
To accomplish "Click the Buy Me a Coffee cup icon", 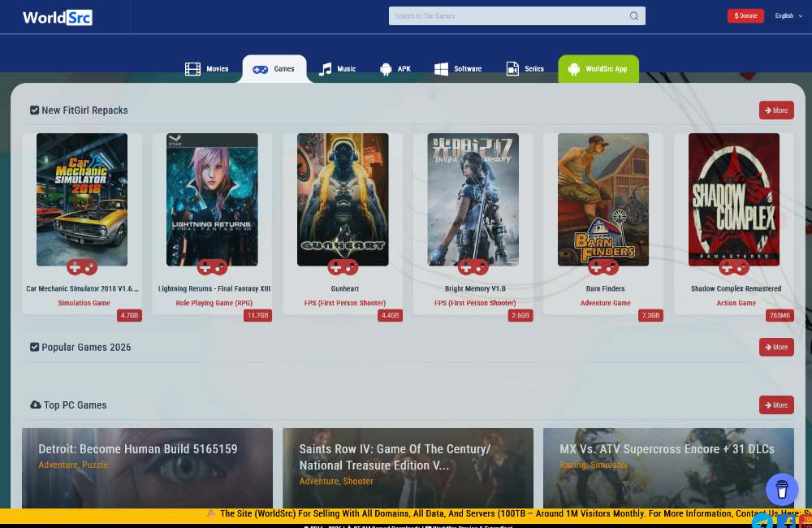I will point(782,489).
